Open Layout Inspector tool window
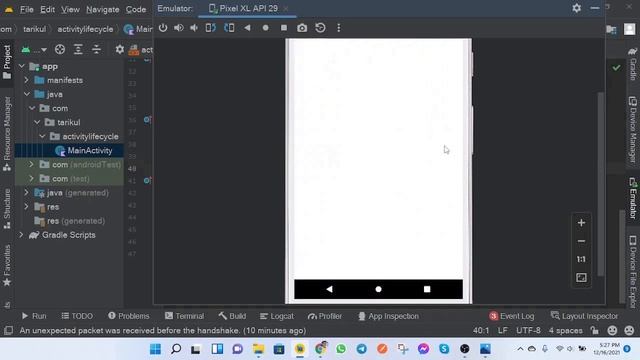 (x=584, y=316)
